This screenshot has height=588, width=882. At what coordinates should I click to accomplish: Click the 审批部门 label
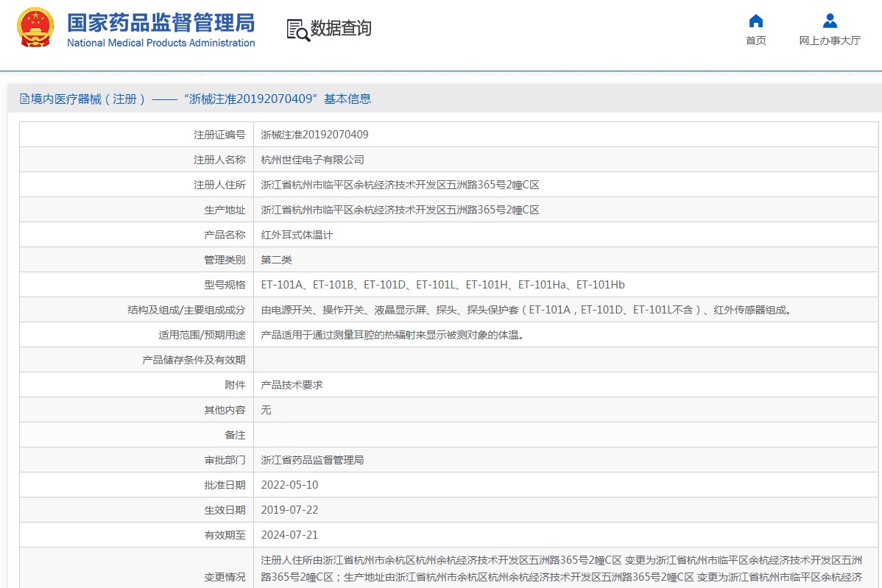coord(225,460)
